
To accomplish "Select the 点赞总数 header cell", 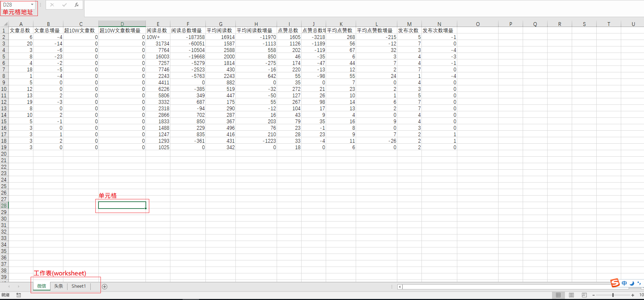I will click(289, 31).
